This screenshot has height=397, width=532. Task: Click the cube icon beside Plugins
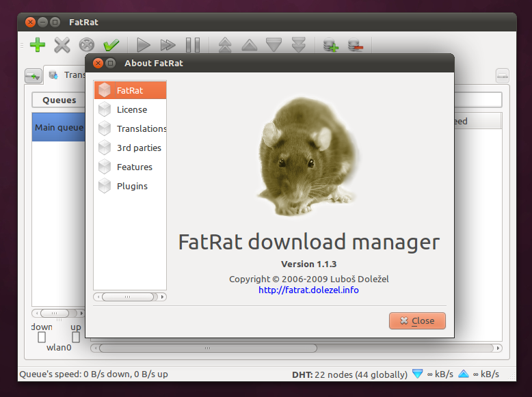[105, 186]
